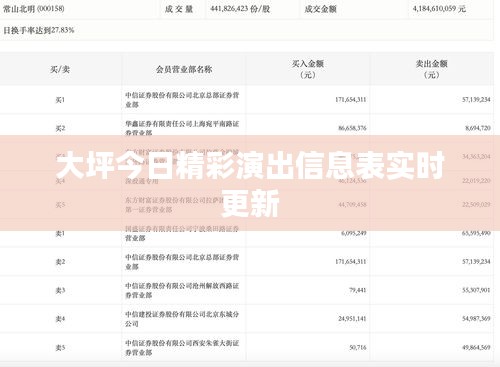Click the turnover amount 4,184,610,059 元
The height and width of the screenshot is (367, 500).
pos(439,9)
